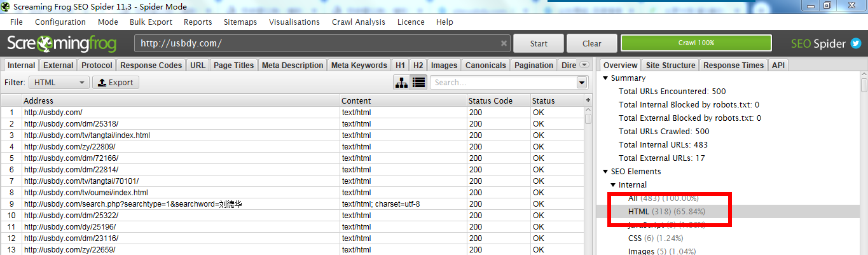Switch to the Overview tab
This screenshot has width=868, height=255.
(x=620, y=65)
